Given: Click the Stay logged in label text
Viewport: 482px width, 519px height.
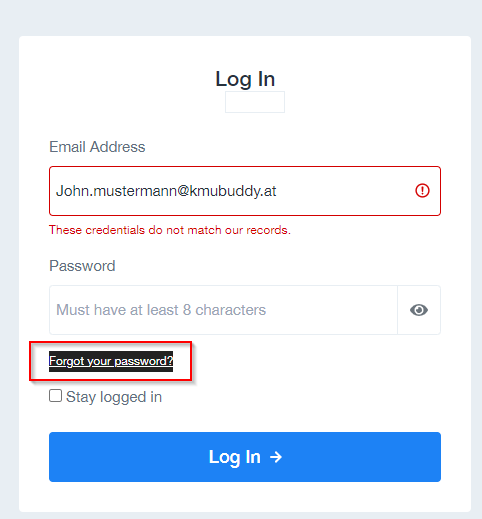Looking at the screenshot, I should tap(114, 397).
